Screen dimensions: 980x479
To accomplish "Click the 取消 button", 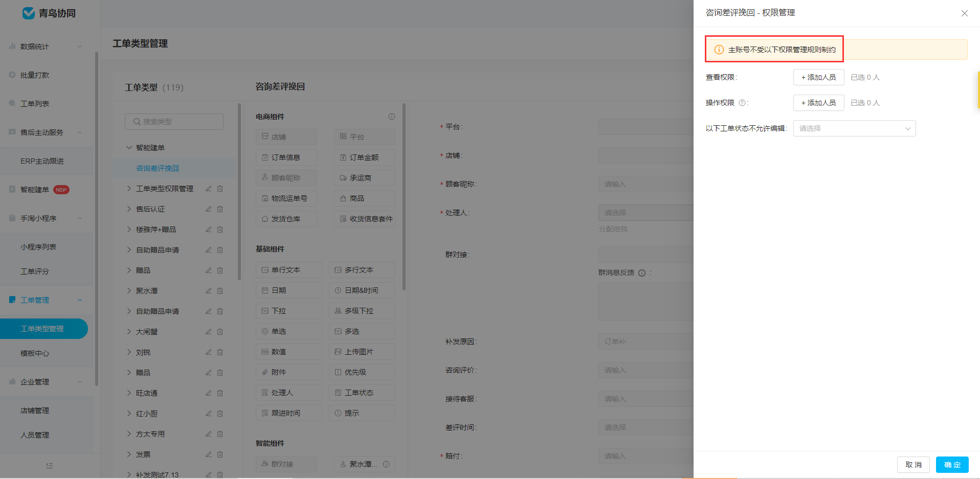I will pos(913,465).
